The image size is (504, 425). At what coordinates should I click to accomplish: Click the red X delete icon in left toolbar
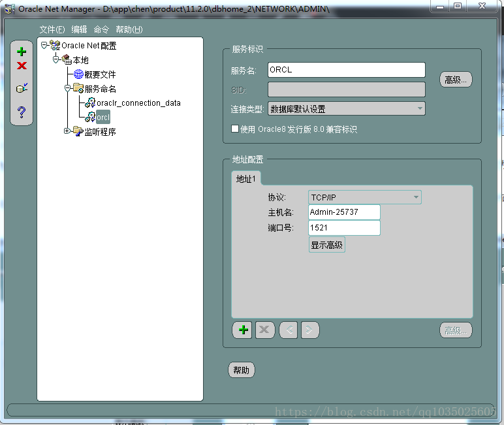tap(22, 65)
